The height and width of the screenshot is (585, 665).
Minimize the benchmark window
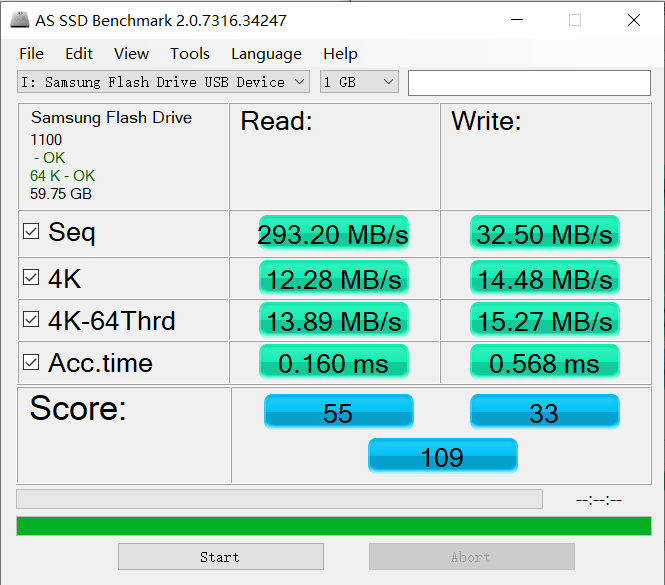point(517,20)
